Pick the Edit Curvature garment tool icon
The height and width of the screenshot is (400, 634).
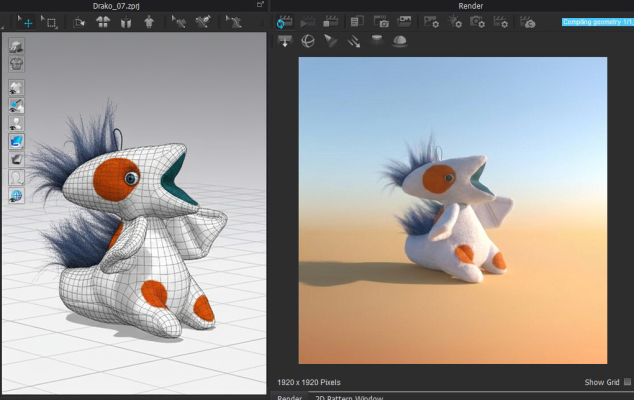coord(233,21)
